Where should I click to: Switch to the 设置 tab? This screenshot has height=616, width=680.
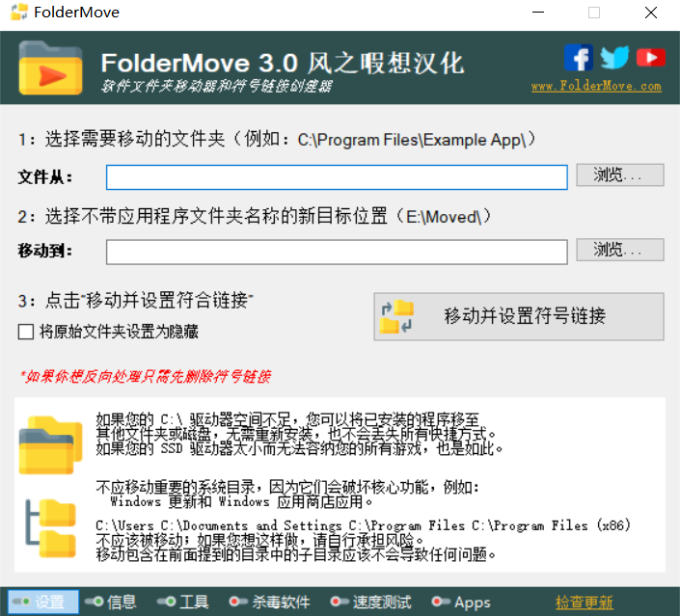tap(43, 602)
